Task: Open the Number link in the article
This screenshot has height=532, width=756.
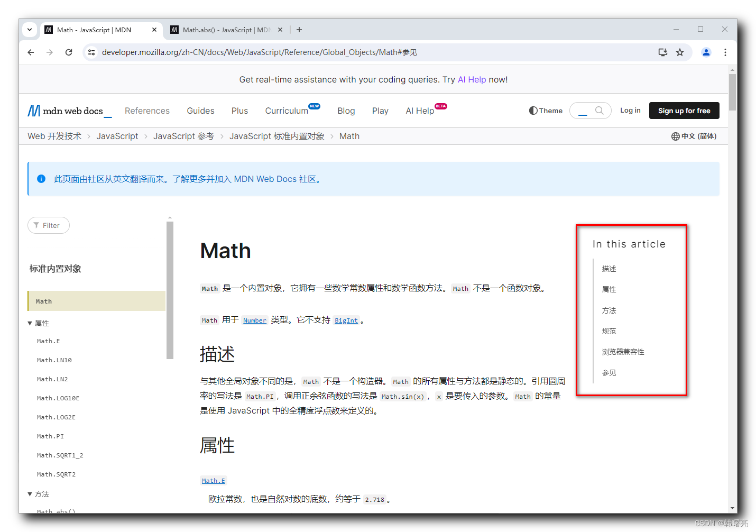Action: [x=255, y=320]
